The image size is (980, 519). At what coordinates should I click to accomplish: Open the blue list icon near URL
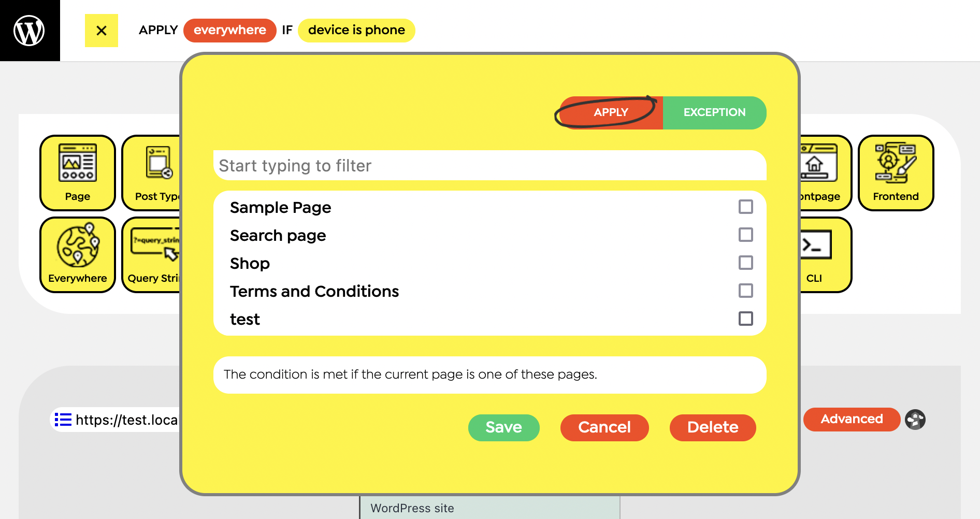[x=63, y=420]
